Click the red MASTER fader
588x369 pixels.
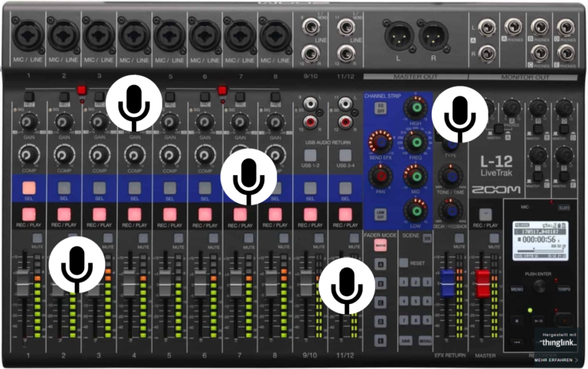click(x=482, y=283)
